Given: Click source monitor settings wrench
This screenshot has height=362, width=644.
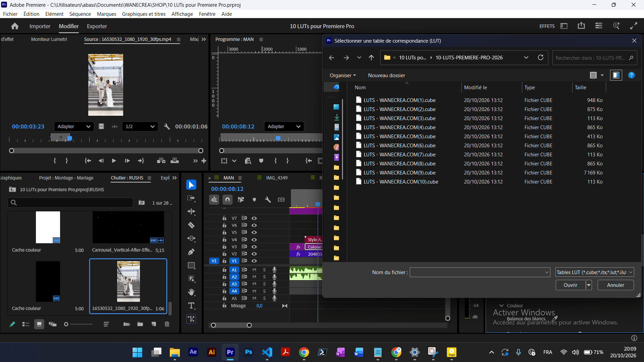Looking at the screenshot, I should click(x=167, y=126).
